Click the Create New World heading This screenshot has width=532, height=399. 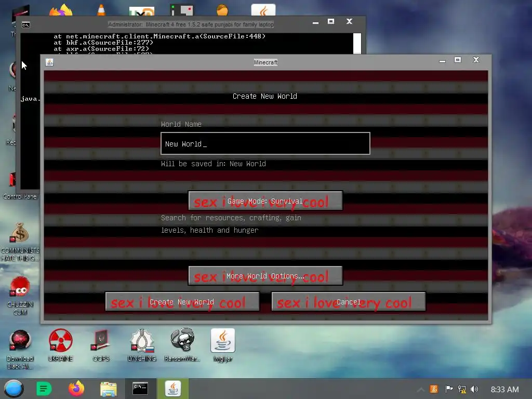pyautogui.click(x=265, y=96)
